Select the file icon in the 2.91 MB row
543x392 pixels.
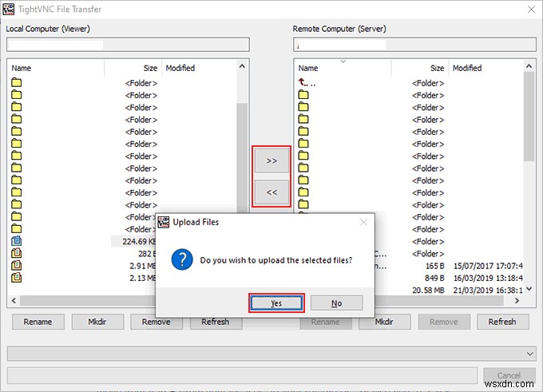coord(16,265)
